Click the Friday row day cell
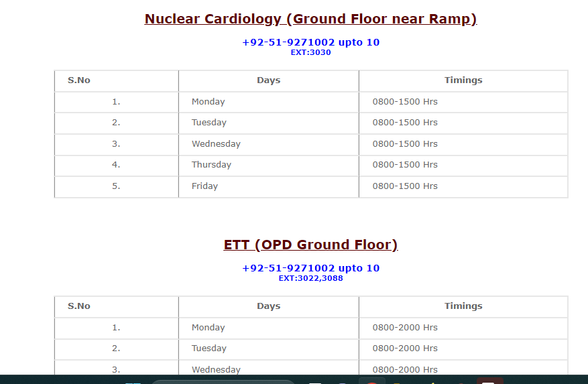The width and height of the screenshot is (588, 384). tap(204, 186)
